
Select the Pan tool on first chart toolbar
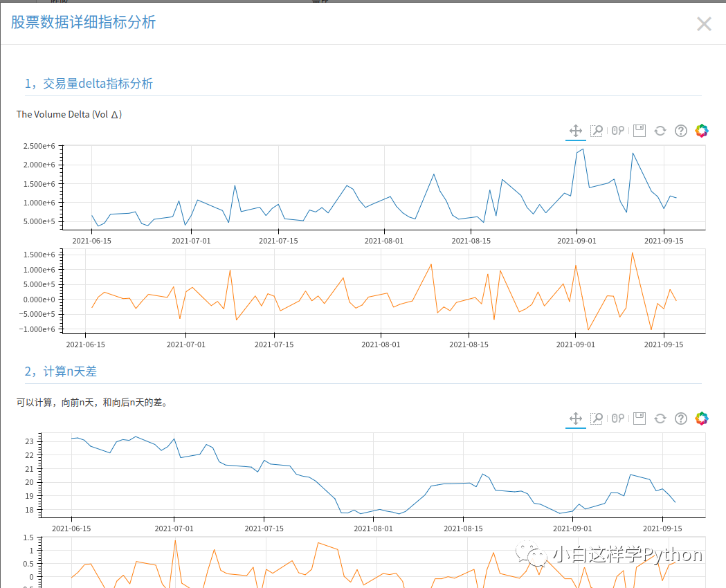tap(575, 130)
